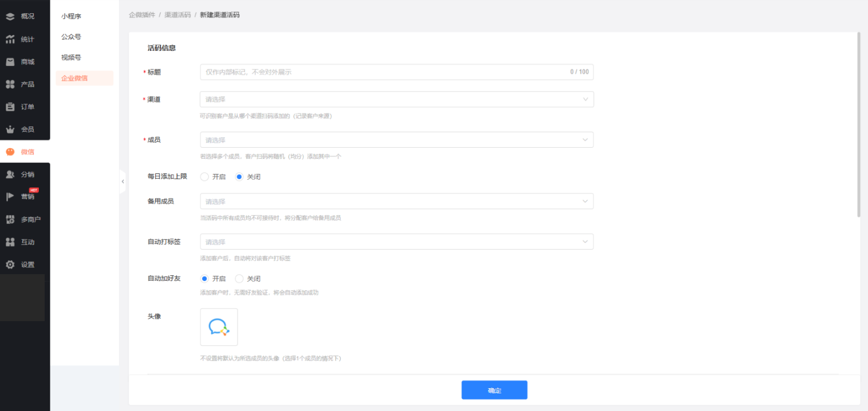Click the 概况 overview icon in sidebar
The width and height of the screenshot is (868, 411).
pos(10,17)
